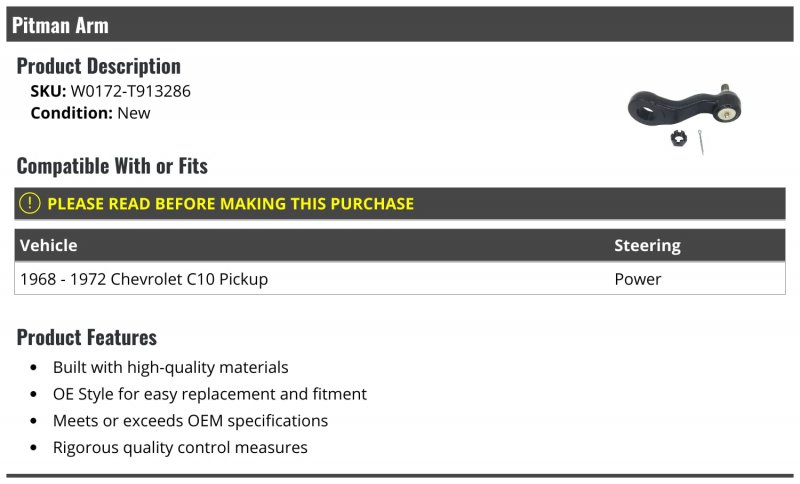
Task: Expand the Please Read Before Purchase banner
Action: (230, 203)
